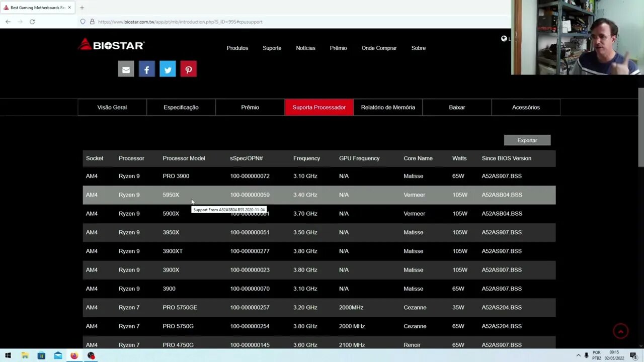Screen dimensions: 644x362
Task: Open the Produtos menu
Action: tap(237, 48)
